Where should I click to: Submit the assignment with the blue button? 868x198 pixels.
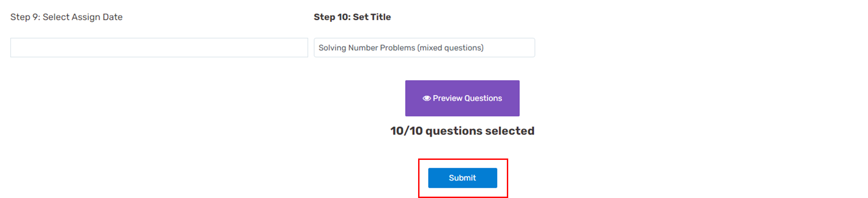[x=462, y=178]
